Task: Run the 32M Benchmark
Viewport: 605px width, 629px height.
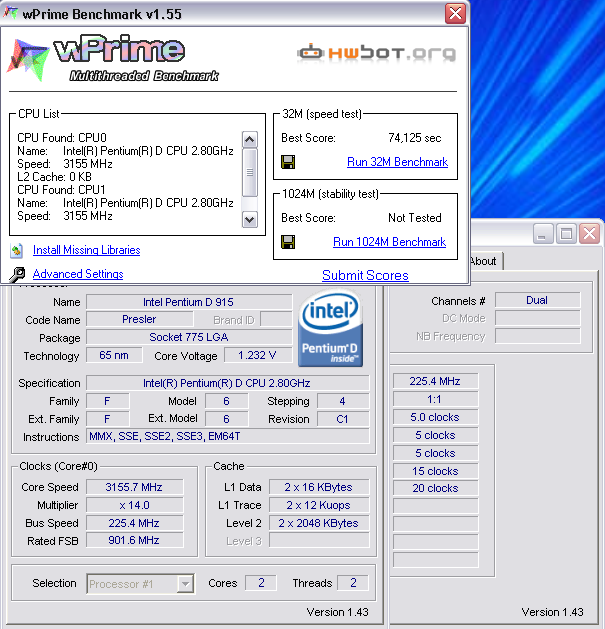Action: pyautogui.click(x=397, y=162)
